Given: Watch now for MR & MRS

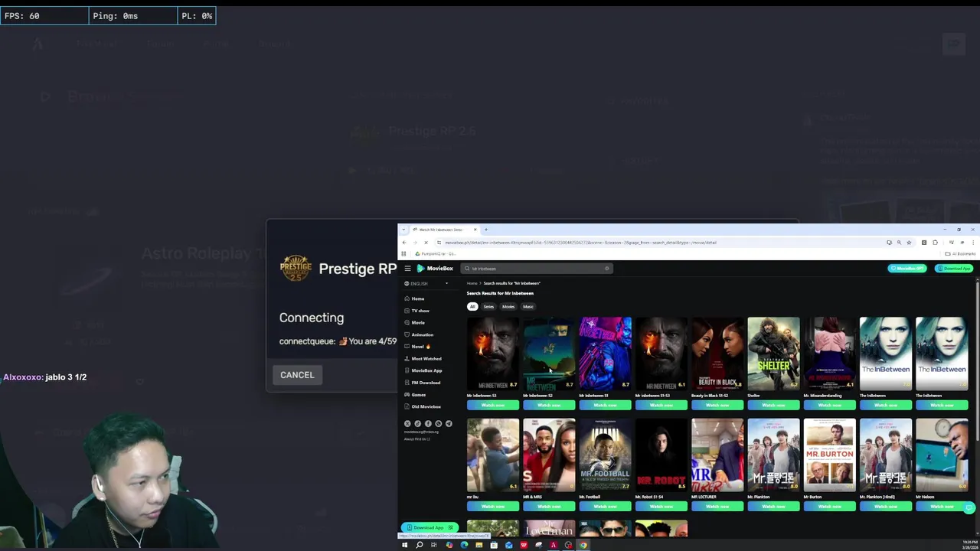Looking at the screenshot, I should click(x=549, y=506).
